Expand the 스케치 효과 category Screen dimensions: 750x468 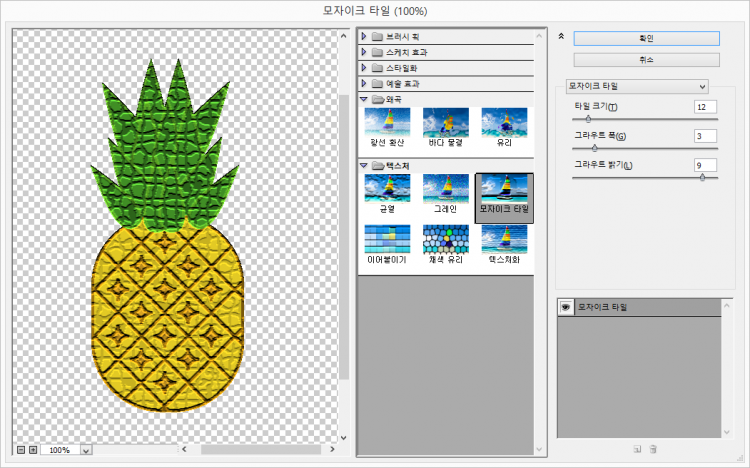pos(365,52)
